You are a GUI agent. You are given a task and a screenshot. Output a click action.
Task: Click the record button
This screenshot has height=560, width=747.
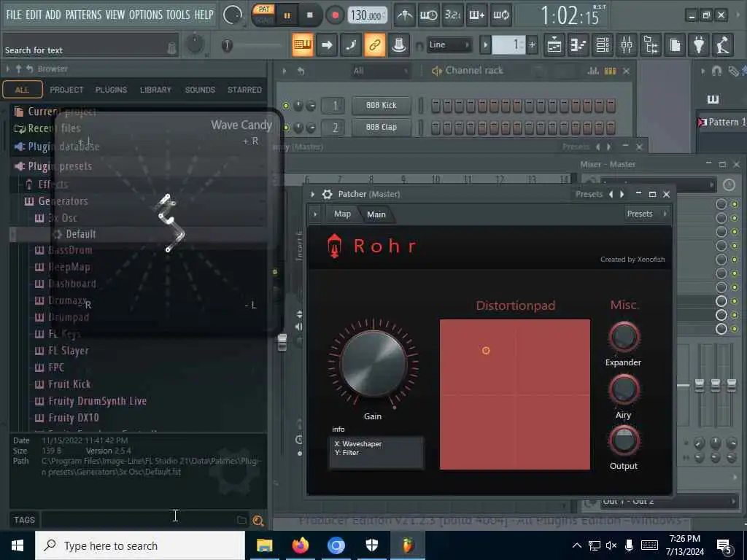[335, 15]
